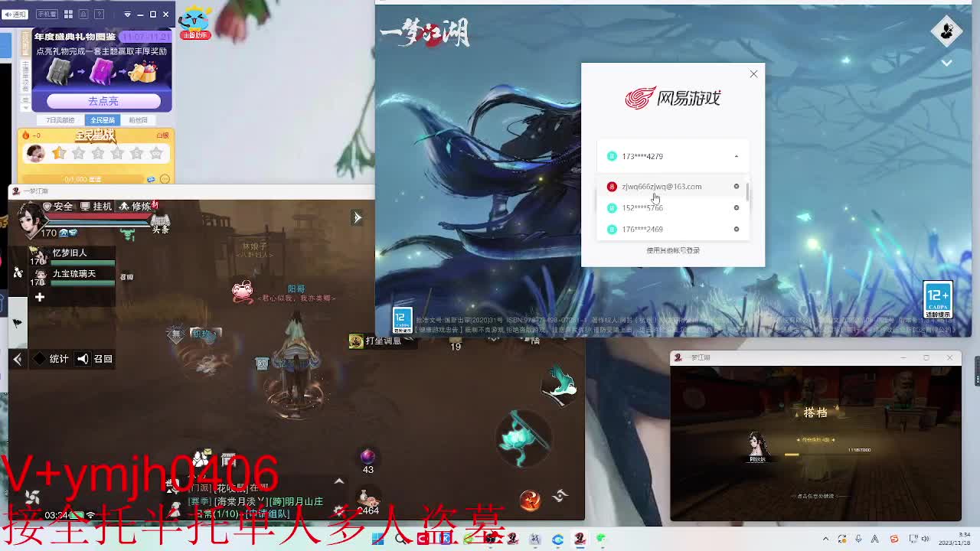Select teammate 忆梦旧人
The image size is (980, 551).
72,256
